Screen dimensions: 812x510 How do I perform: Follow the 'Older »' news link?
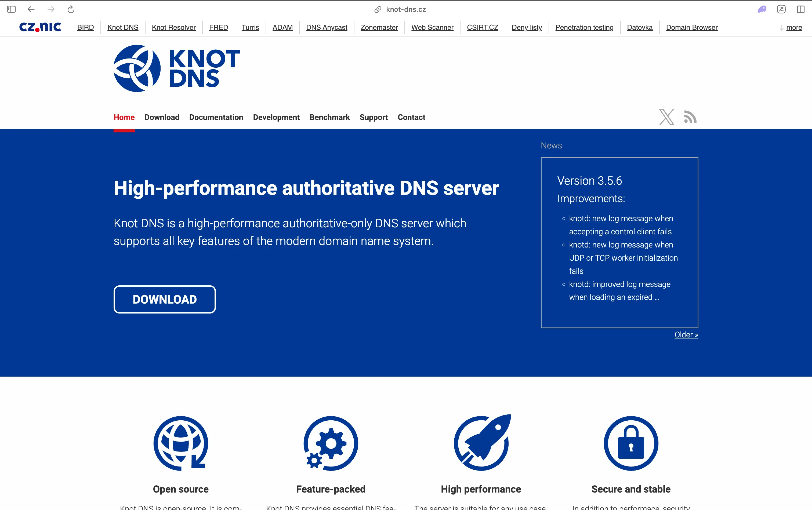(x=686, y=334)
